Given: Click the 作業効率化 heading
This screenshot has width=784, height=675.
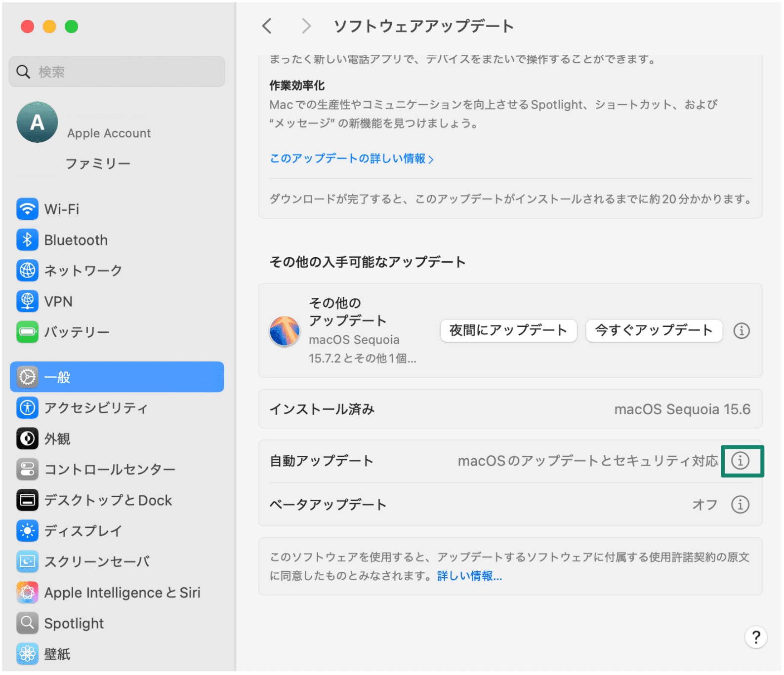Looking at the screenshot, I should [297, 85].
